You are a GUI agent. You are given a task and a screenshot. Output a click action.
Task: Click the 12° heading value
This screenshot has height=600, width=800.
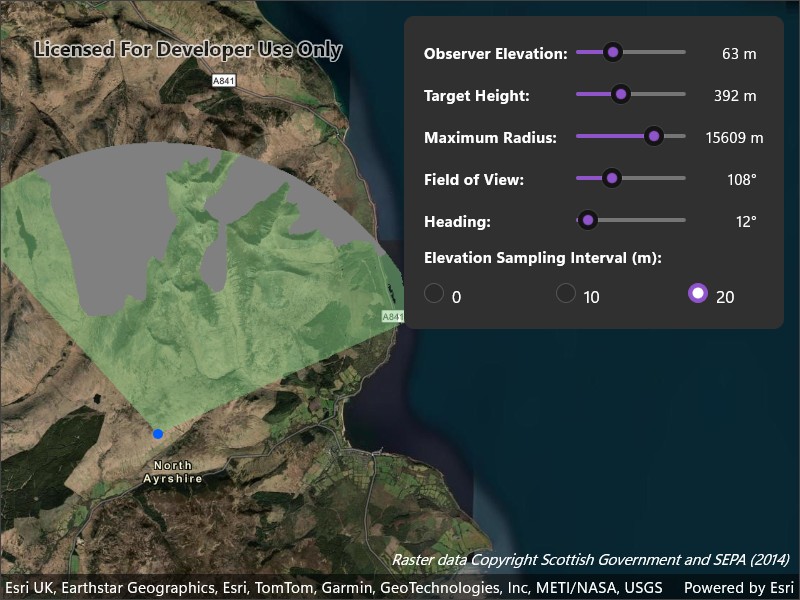(746, 221)
